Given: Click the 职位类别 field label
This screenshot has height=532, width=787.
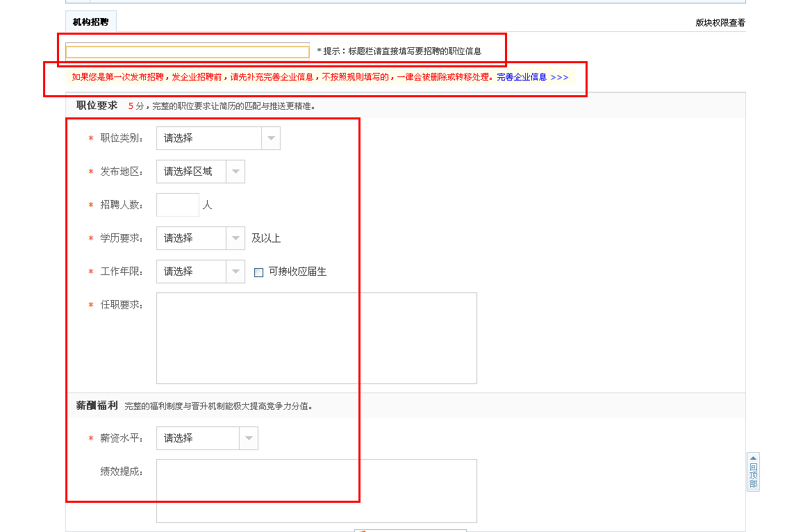Looking at the screenshot, I should pos(122,138).
